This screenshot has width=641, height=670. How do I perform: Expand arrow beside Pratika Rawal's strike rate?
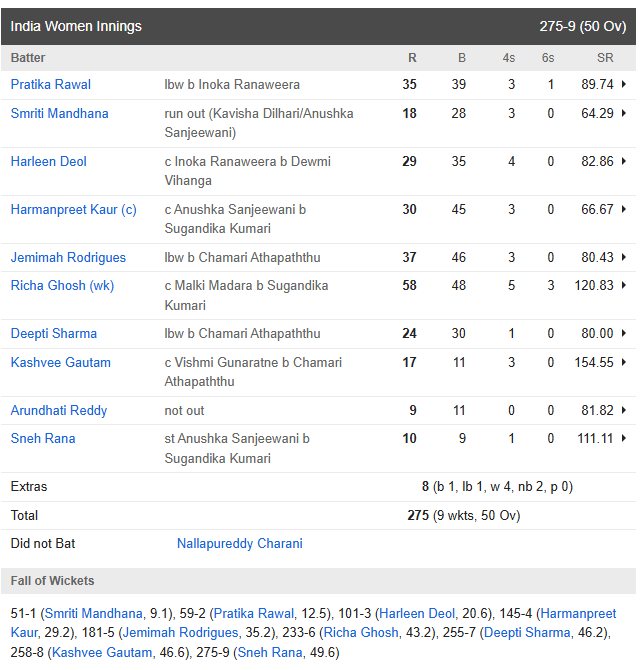(624, 84)
